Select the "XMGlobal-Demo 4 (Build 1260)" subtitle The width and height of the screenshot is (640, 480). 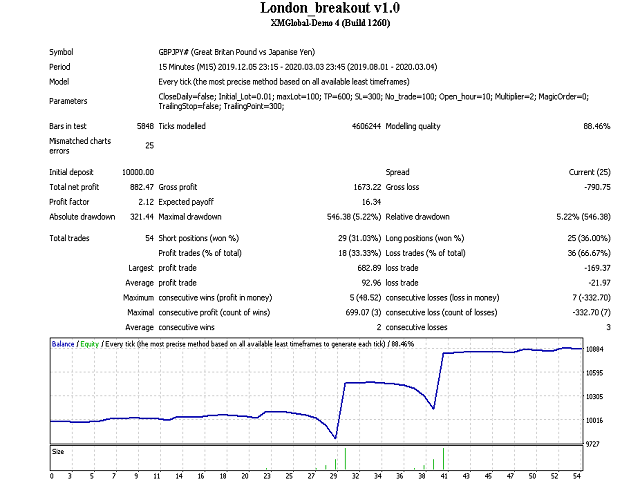[330, 23]
